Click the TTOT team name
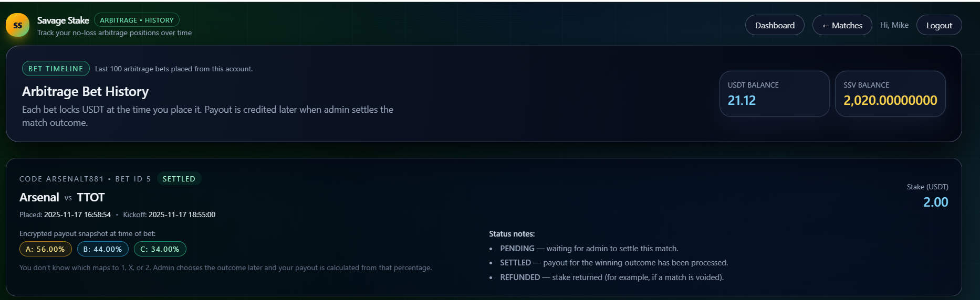The width and height of the screenshot is (980, 300). (x=91, y=198)
